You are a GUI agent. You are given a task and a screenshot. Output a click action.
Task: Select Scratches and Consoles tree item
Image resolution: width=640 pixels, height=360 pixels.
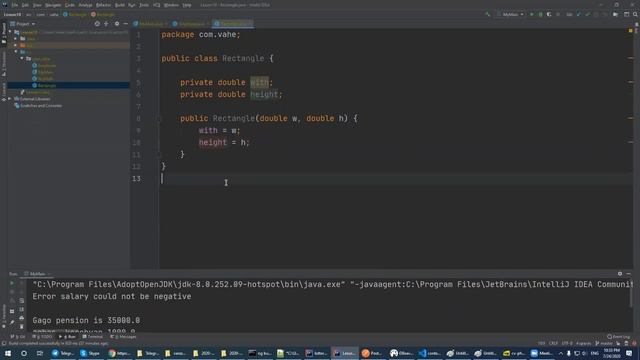click(38, 106)
